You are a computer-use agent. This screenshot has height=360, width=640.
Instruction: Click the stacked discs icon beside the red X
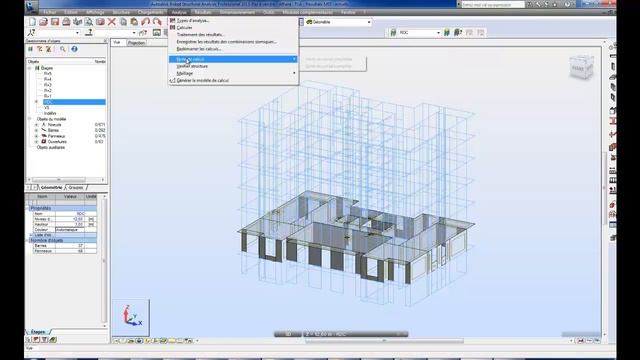100,22
